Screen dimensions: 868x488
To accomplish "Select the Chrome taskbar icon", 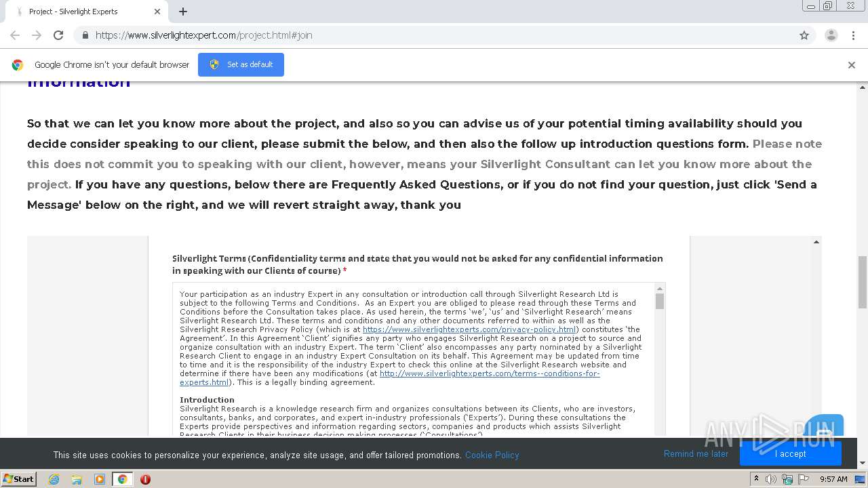I will pyautogui.click(x=123, y=479).
